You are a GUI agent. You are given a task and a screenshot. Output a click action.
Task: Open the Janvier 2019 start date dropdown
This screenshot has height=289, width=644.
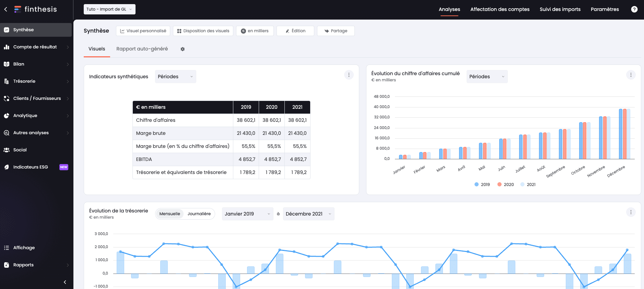247,214
